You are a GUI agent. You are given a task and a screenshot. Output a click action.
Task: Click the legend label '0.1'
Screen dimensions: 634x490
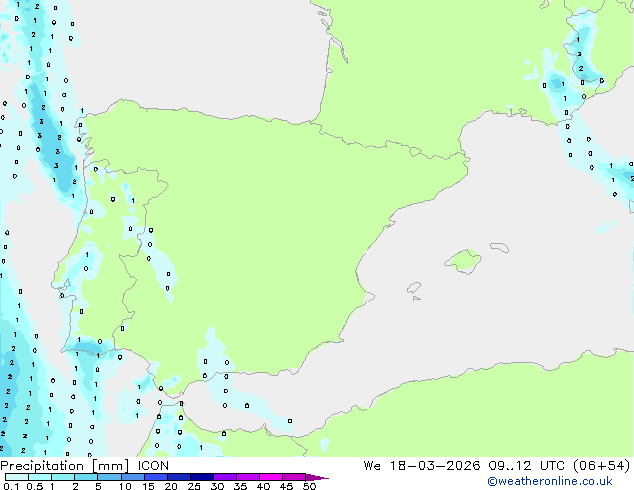(x=11, y=486)
